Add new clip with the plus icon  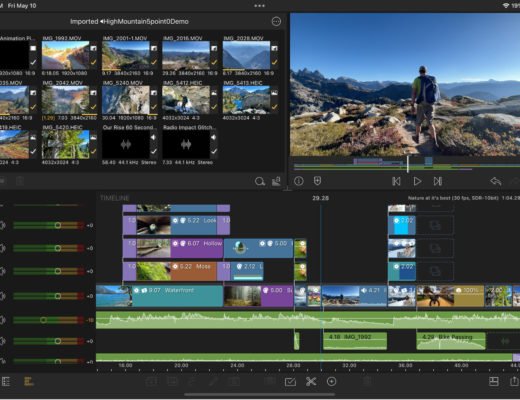click(331, 381)
